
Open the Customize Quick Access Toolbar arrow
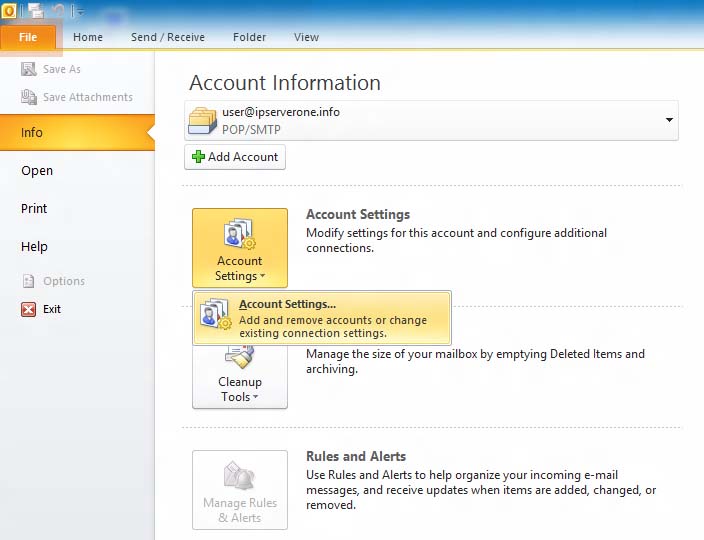pos(80,12)
